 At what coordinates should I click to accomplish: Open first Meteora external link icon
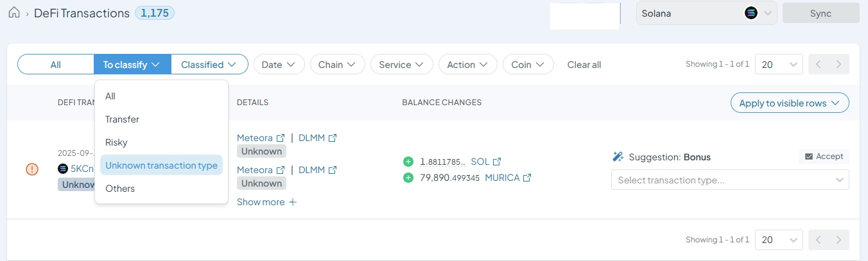click(280, 138)
